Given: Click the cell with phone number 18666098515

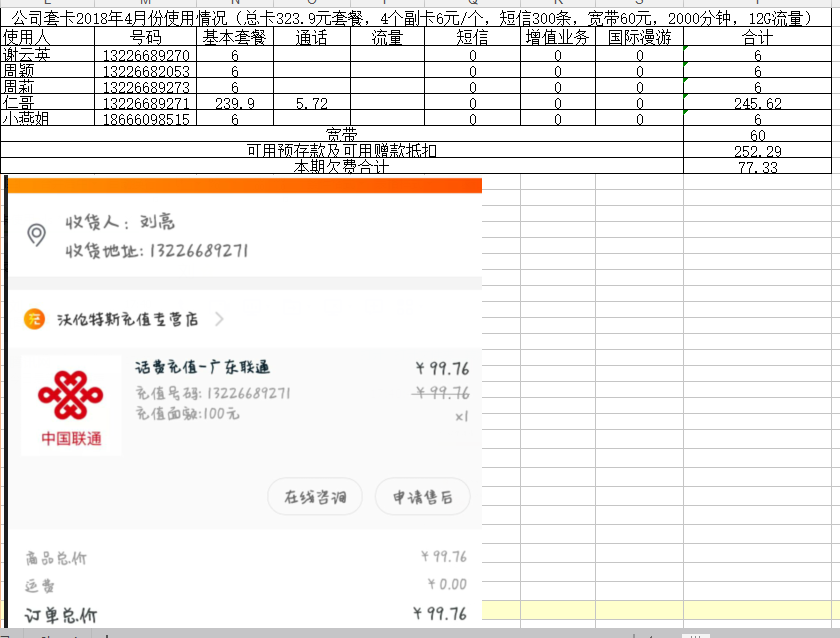Looking at the screenshot, I should pos(145,119).
